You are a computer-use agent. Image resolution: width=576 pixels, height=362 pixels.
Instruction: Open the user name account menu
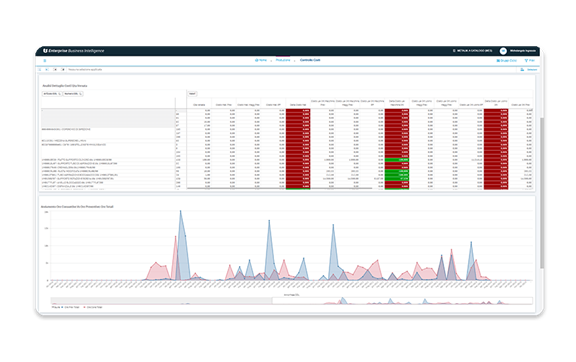(x=522, y=51)
